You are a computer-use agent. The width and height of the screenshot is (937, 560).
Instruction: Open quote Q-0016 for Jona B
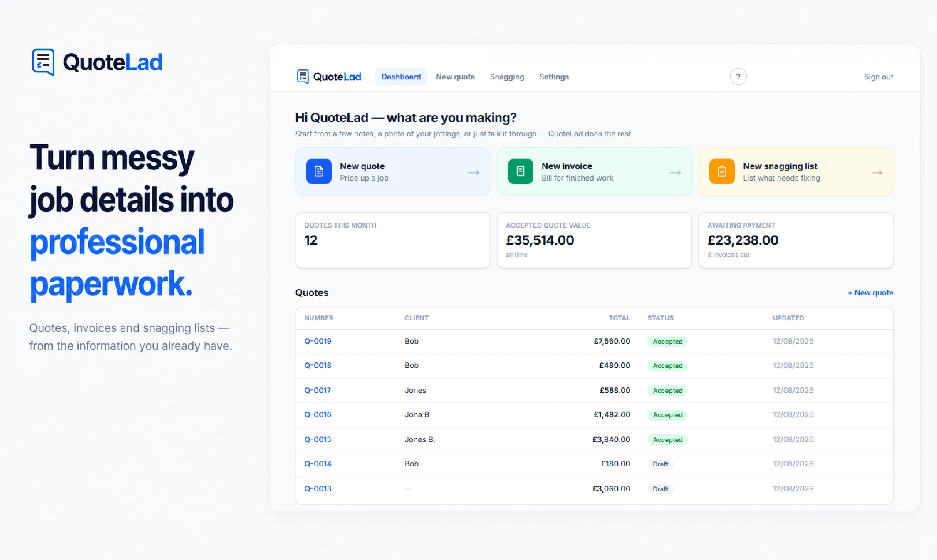(x=318, y=415)
